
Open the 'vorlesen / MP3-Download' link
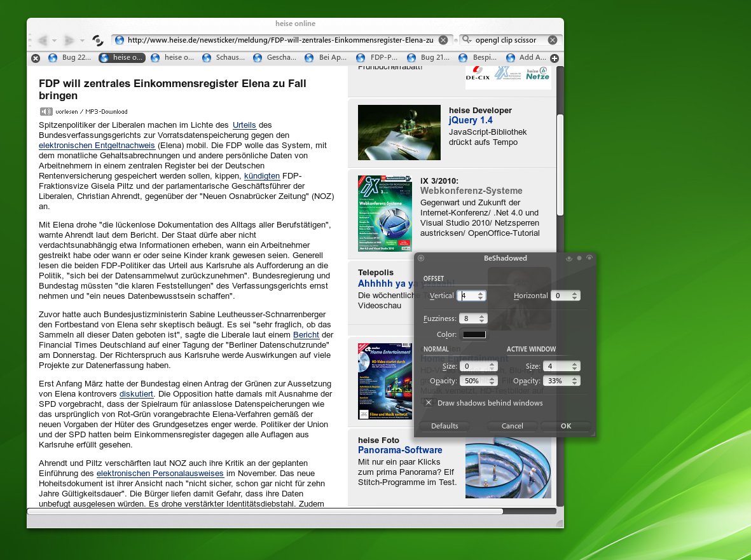92,111
